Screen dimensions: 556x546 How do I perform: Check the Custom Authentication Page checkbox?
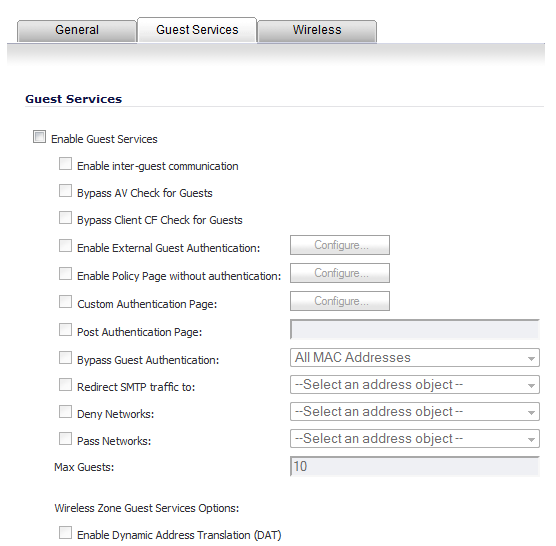(x=65, y=302)
